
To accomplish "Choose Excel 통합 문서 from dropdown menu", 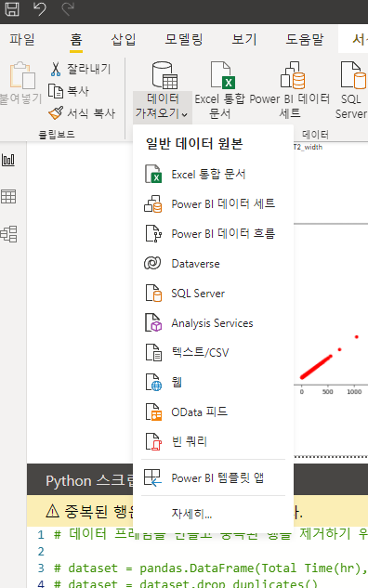I will (213, 175).
